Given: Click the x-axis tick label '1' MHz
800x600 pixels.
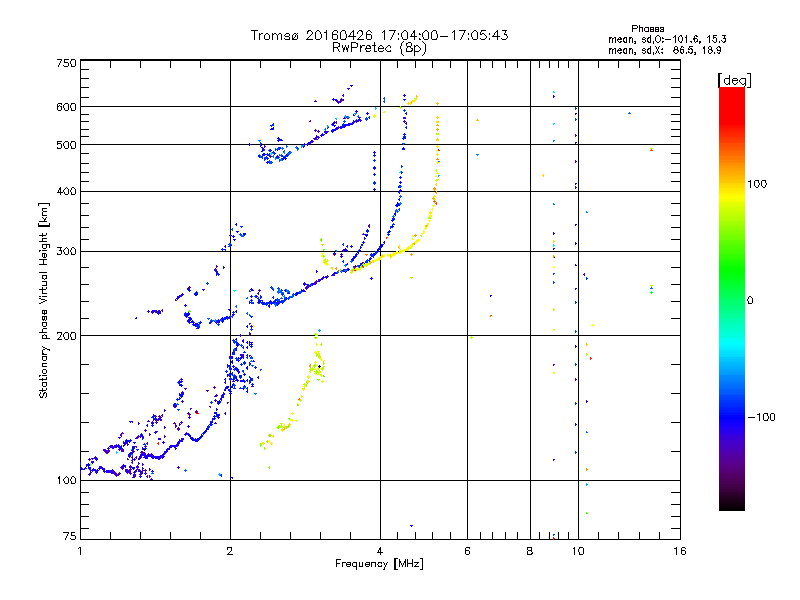Looking at the screenshot, I should pyautogui.click(x=80, y=551).
